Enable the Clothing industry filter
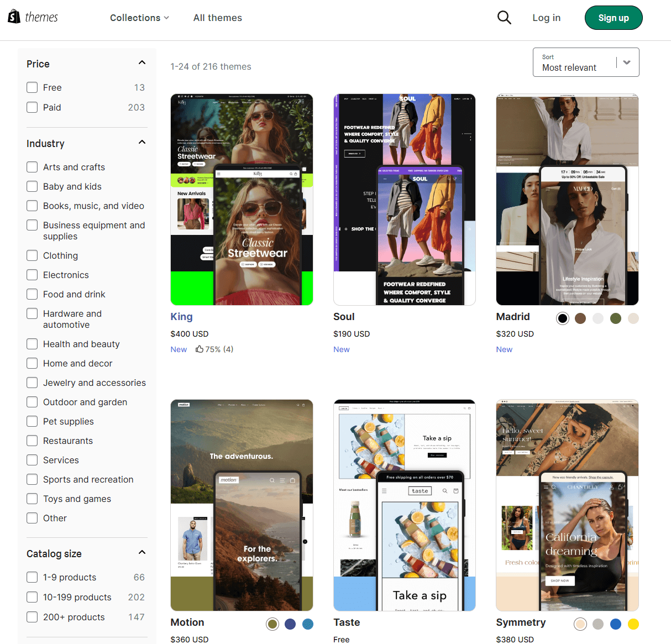Screen dimensions: 671x644 click(x=32, y=255)
